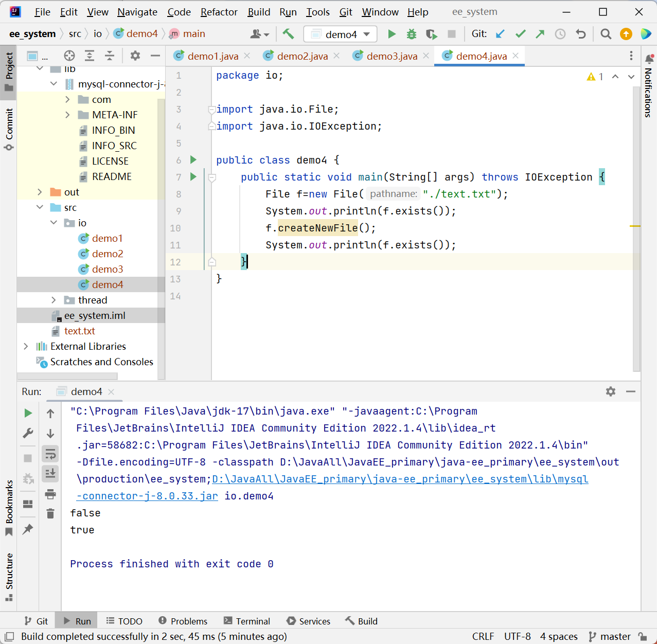This screenshot has height=644, width=657.
Task: Hide the Project tool window
Action: point(155,56)
